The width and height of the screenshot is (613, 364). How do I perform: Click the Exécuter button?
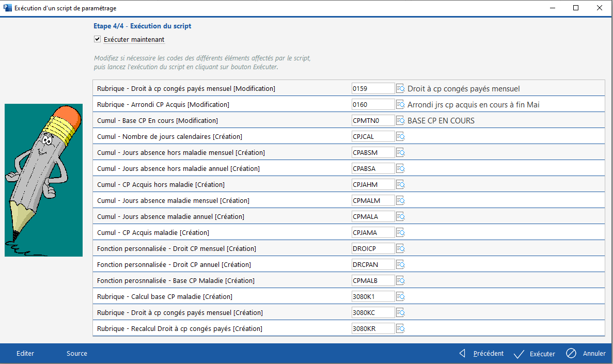(x=535, y=354)
